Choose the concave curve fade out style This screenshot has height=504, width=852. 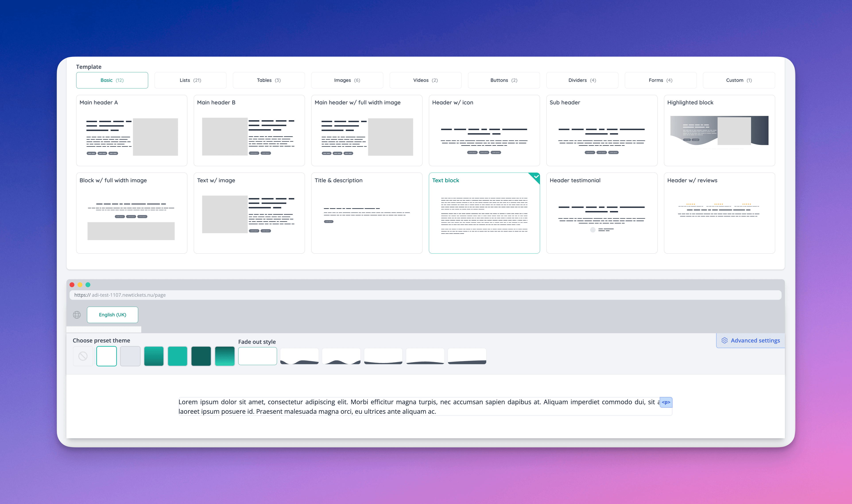[x=383, y=356]
